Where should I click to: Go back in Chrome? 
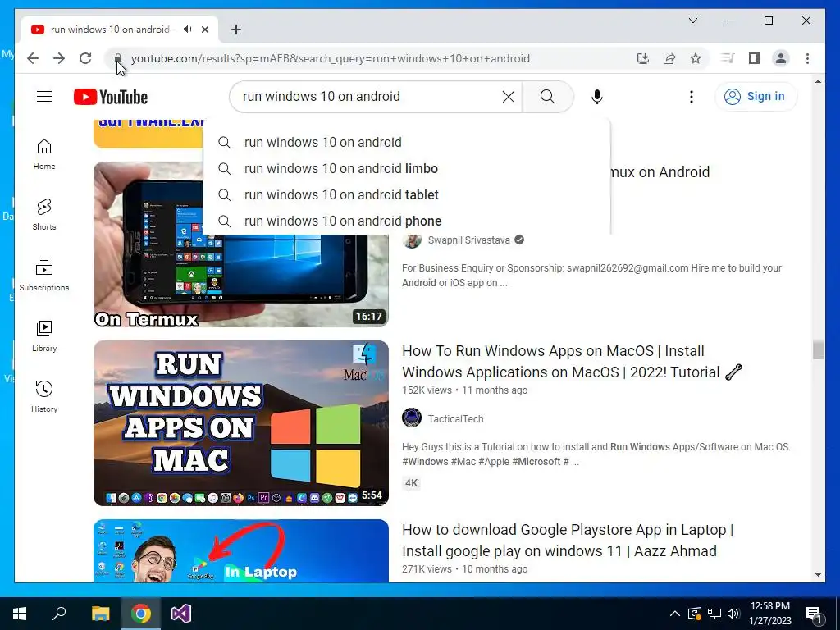33,58
